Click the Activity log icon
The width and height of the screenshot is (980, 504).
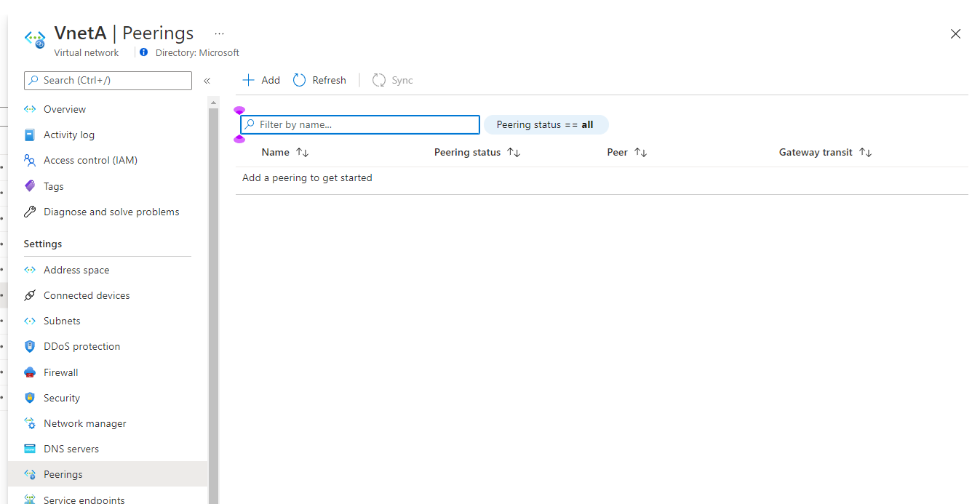coord(30,135)
